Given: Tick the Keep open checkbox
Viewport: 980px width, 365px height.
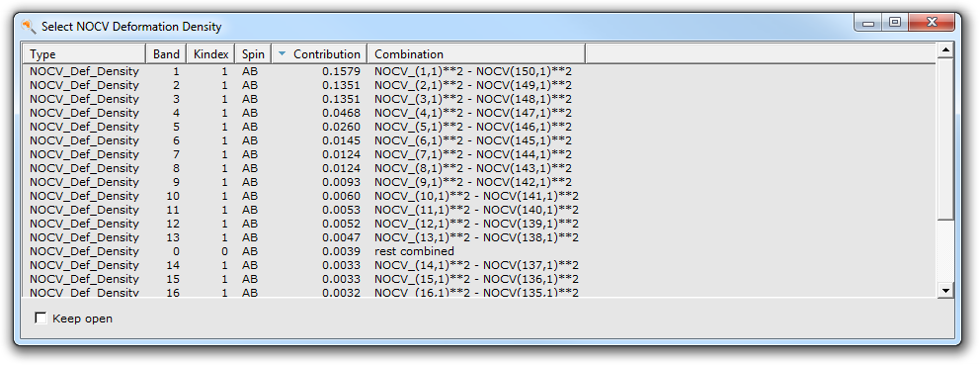Looking at the screenshot, I should (x=41, y=319).
